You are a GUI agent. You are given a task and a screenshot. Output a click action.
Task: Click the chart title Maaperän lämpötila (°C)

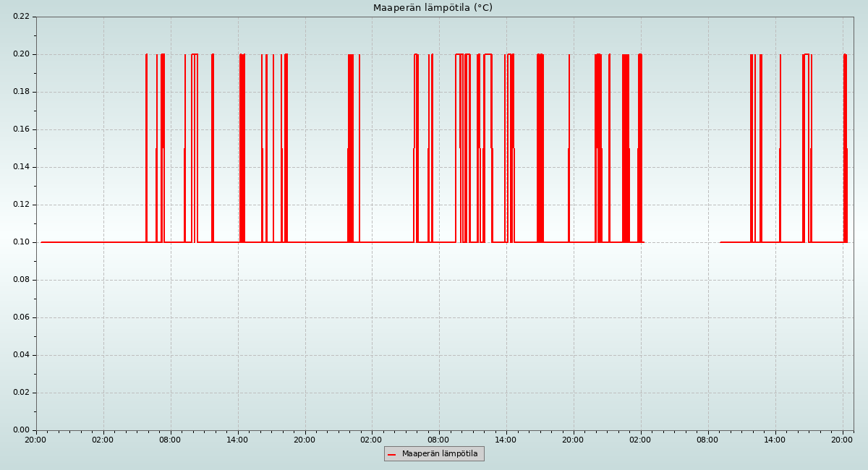pos(433,8)
